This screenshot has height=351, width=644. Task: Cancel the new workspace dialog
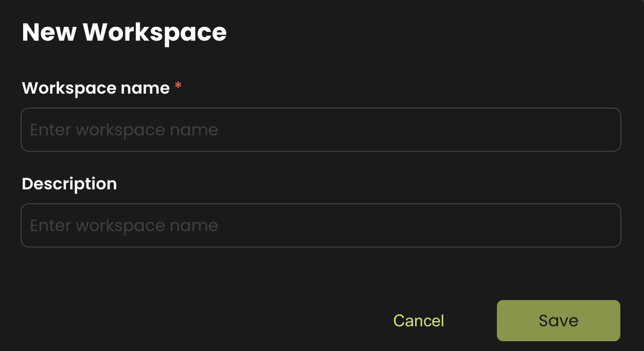point(418,321)
